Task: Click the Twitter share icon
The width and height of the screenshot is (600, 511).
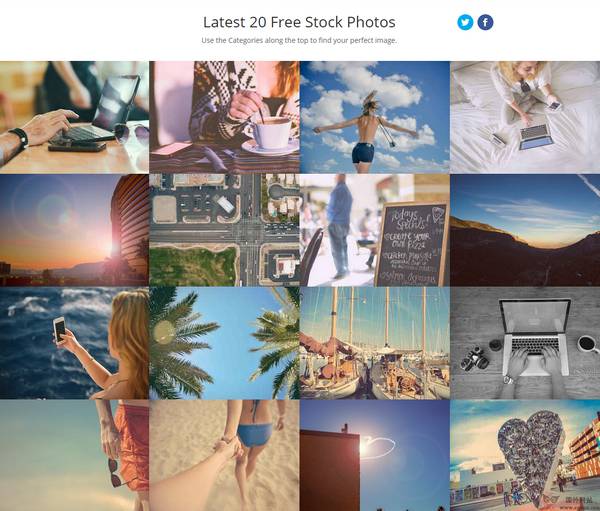Action: (x=465, y=22)
